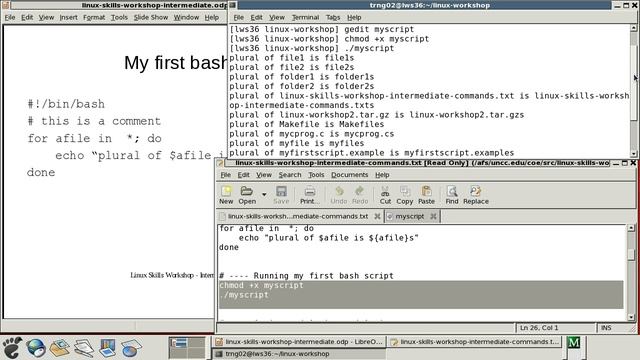The image size is (640, 360).
Task: Open the terminal Tabs menu
Action: click(x=333, y=18)
